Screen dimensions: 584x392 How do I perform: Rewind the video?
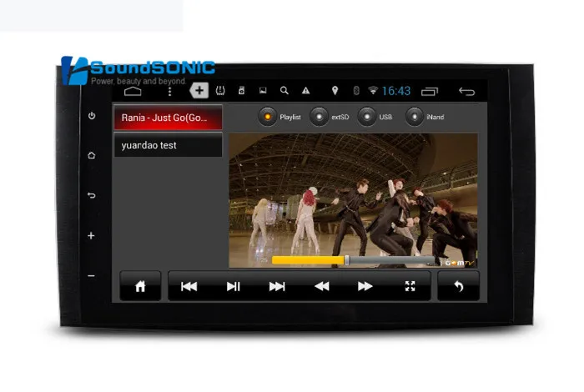pos(322,286)
